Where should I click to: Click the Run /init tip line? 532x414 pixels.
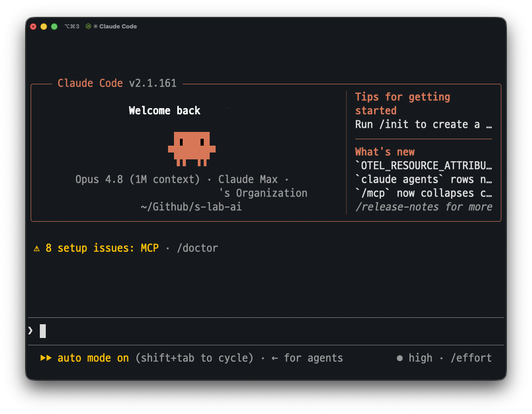423,125
